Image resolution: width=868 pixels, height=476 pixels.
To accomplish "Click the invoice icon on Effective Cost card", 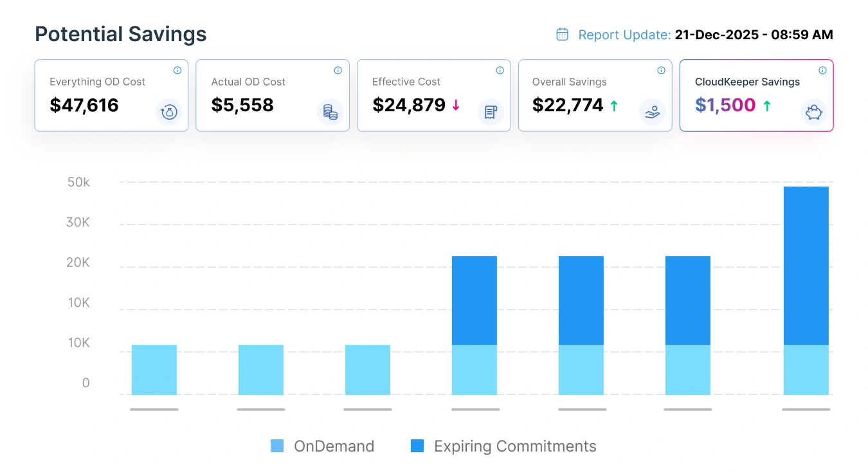I will click(x=491, y=112).
